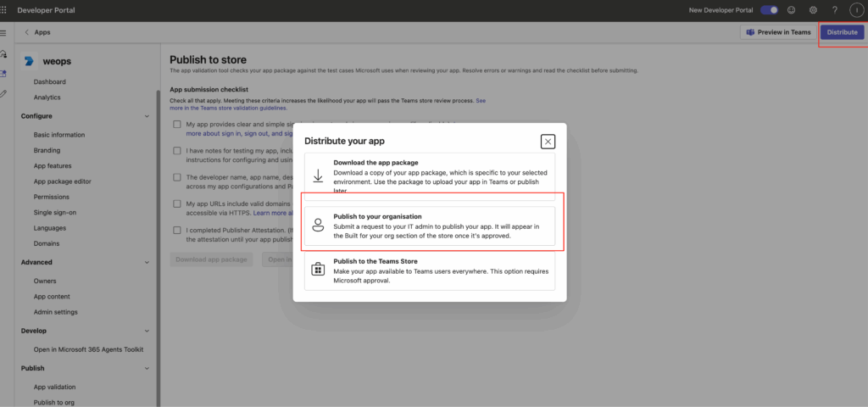Go to App validation
Screen dimensions: 868x407
[54, 387]
